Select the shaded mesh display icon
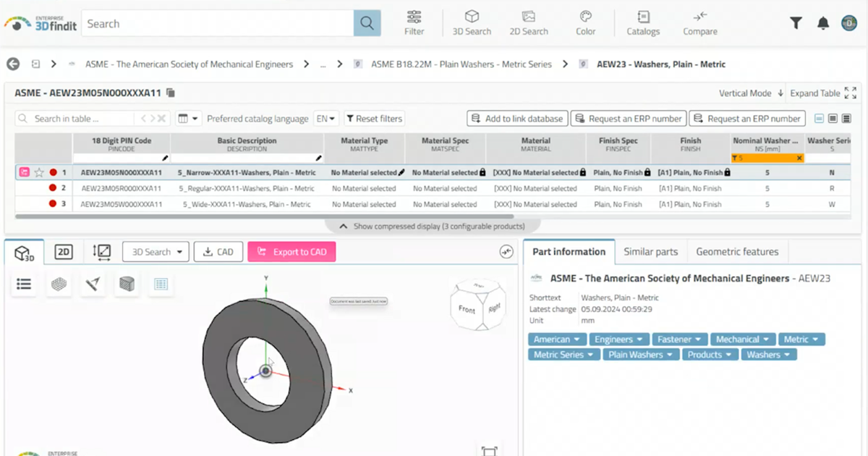Screen dimensions: 868x456 click(59, 284)
